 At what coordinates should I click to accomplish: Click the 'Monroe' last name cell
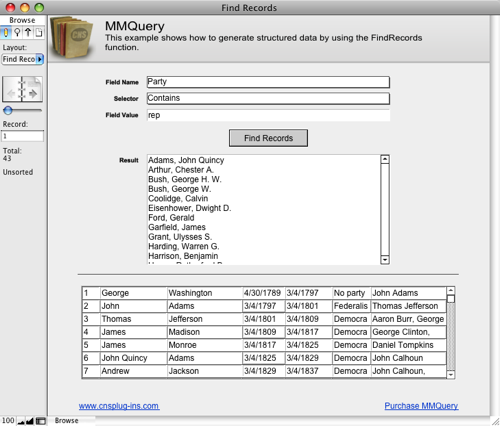tap(204, 345)
